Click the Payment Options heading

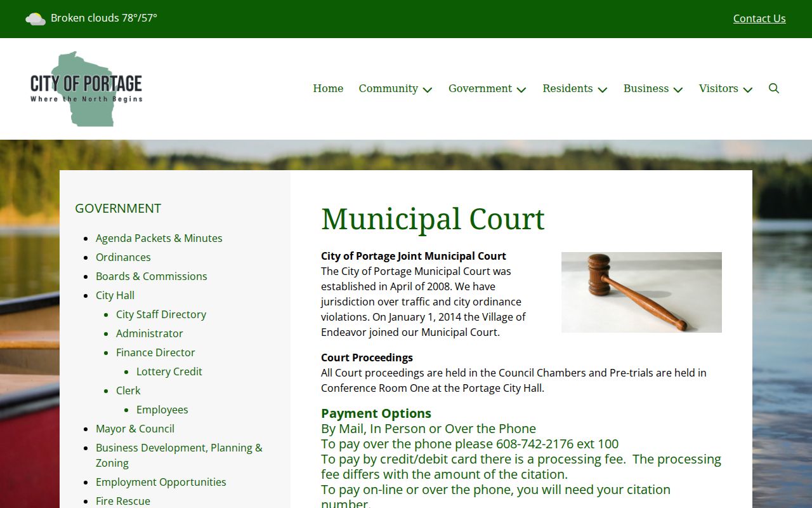pyautogui.click(x=376, y=413)
